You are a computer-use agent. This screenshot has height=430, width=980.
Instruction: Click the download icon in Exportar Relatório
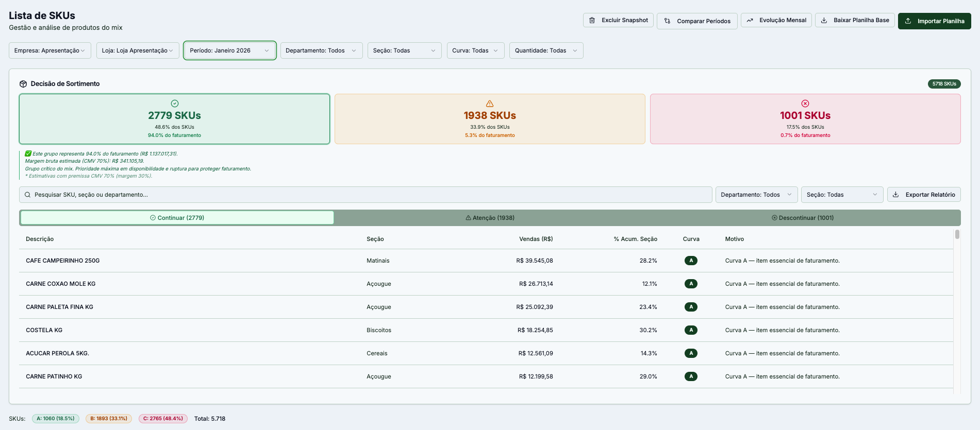click(895, 195)
